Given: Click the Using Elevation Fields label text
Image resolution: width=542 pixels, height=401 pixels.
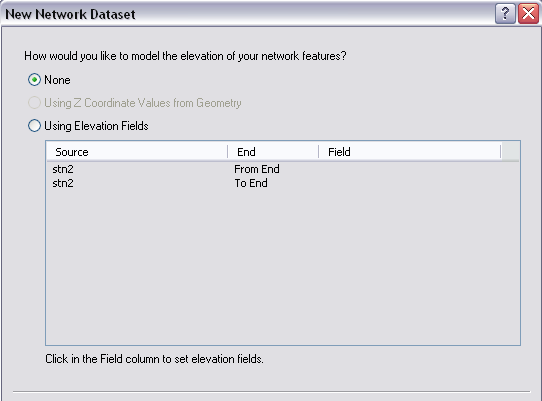Looking at the screenshot, I should (x=96, y=126).
